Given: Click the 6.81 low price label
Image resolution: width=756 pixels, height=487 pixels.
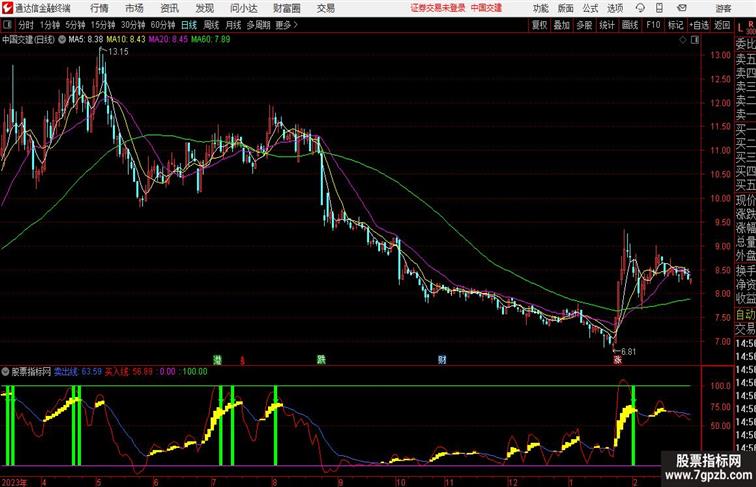Looking at the screenshot, I should tap(628, 352).
